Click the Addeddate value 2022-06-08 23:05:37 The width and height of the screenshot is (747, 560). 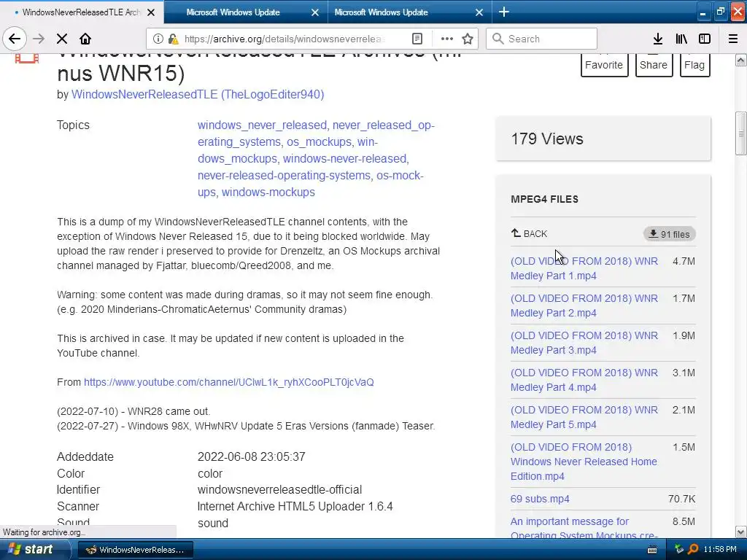point(252,456)
